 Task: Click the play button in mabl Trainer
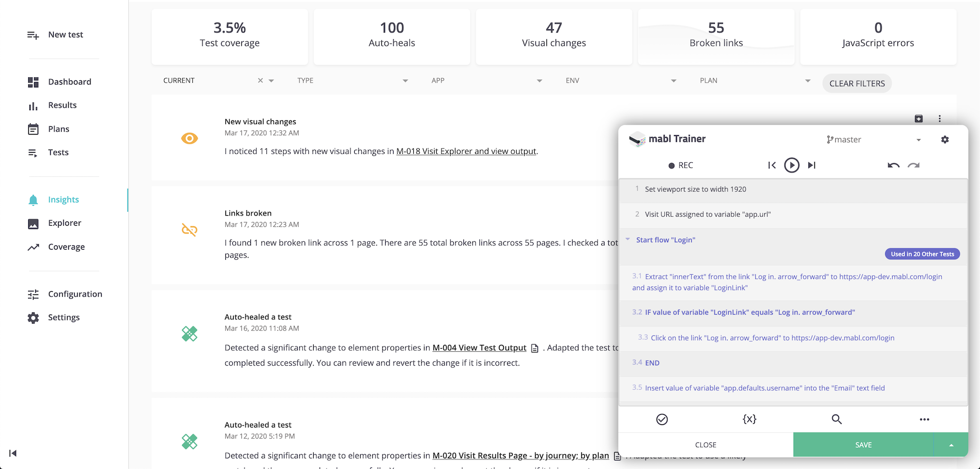[x=791, y=165]
